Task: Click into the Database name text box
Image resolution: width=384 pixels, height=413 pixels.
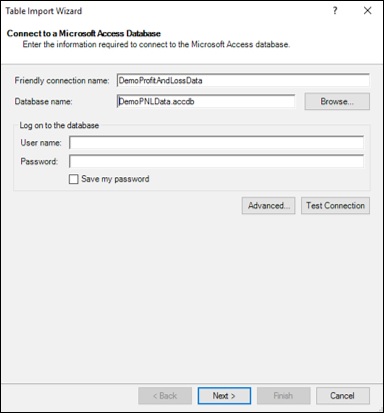Action: 206,101
